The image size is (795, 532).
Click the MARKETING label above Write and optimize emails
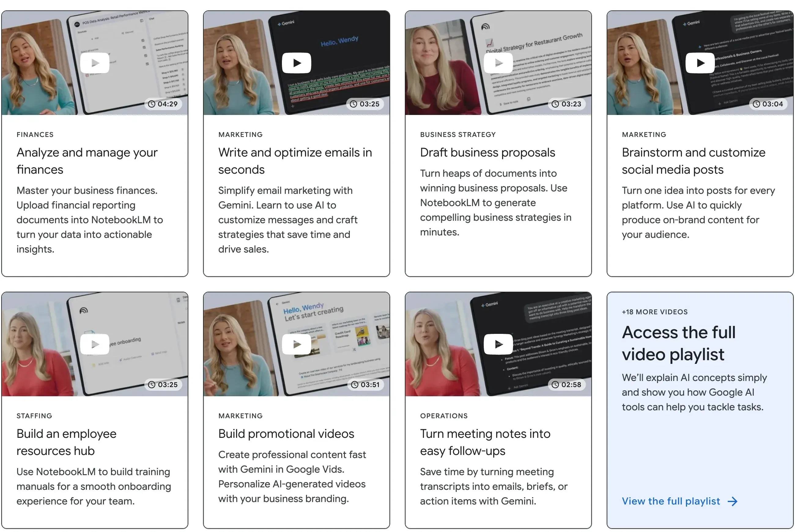pos(240,134)
